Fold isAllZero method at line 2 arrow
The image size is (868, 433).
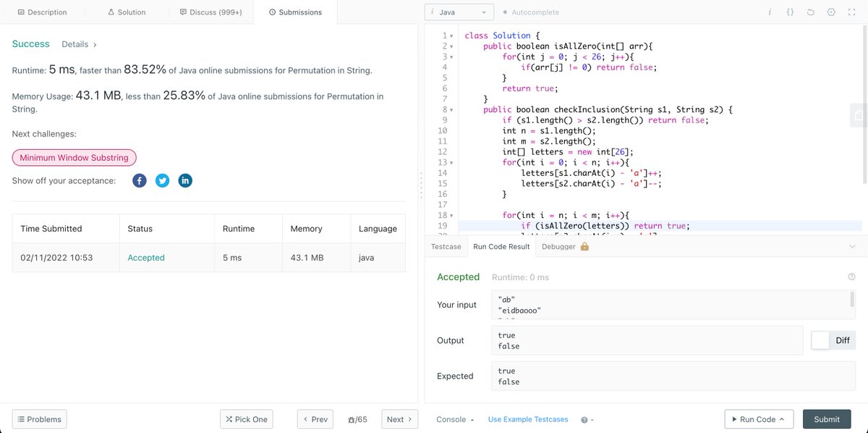tap(452, 46)
